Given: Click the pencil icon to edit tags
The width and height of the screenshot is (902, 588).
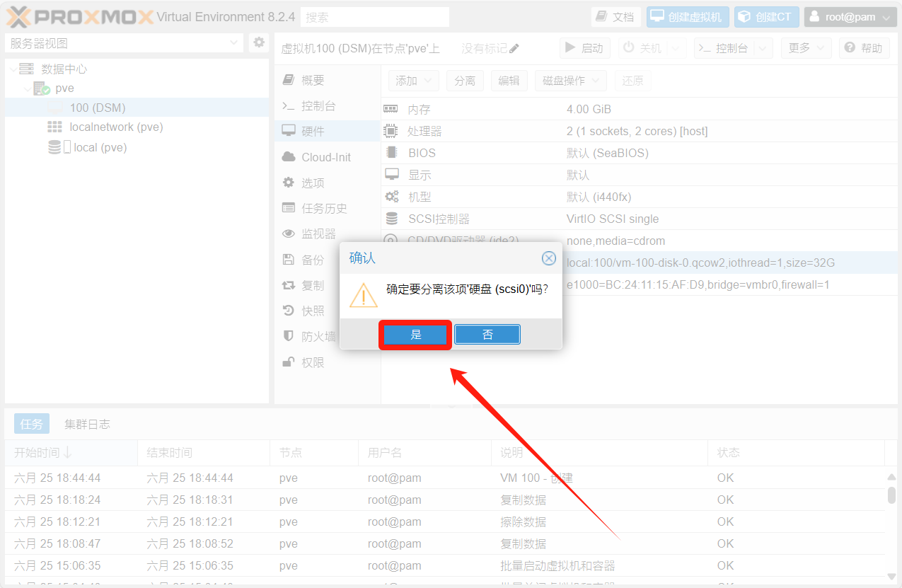Looking at the screenshot, I should click(x=514, y=49).
